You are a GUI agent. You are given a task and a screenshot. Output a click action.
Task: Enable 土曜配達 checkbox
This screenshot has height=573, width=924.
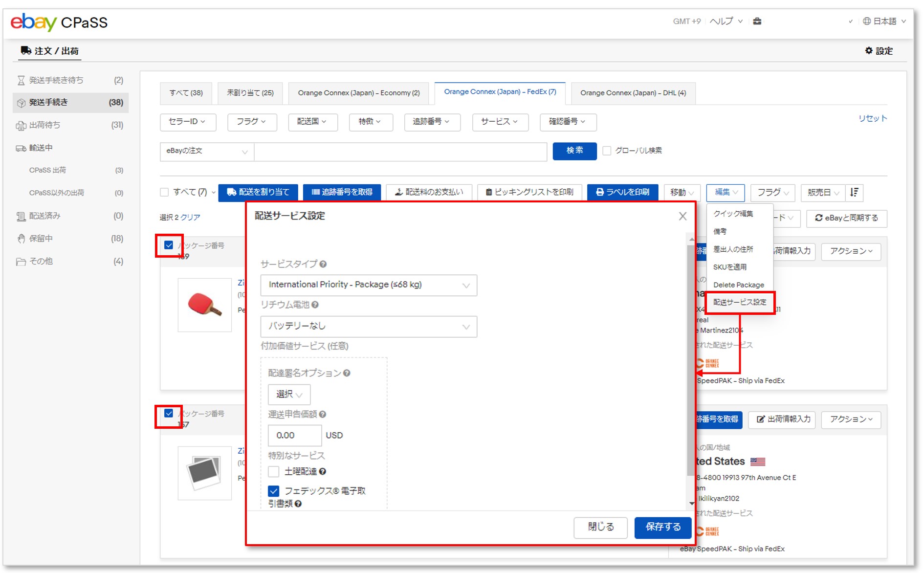[x=274, y=471]
